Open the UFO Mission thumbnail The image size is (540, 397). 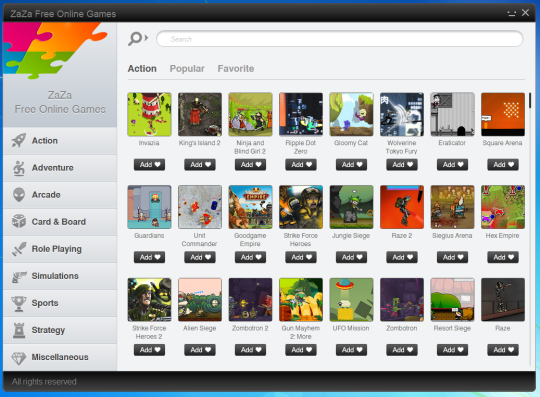(351, 300)
